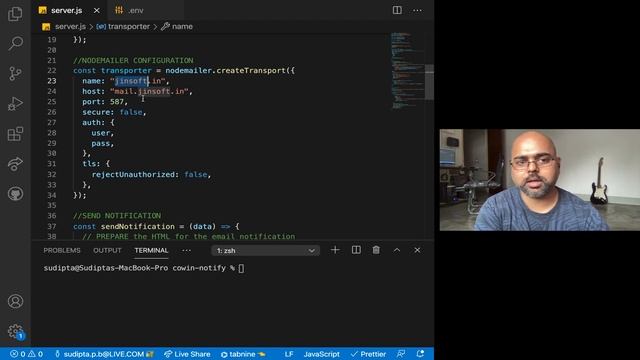This screenshot has width=640, height=360.
Task: Change language mode from JavaScript
Action: tap(322, 354)
